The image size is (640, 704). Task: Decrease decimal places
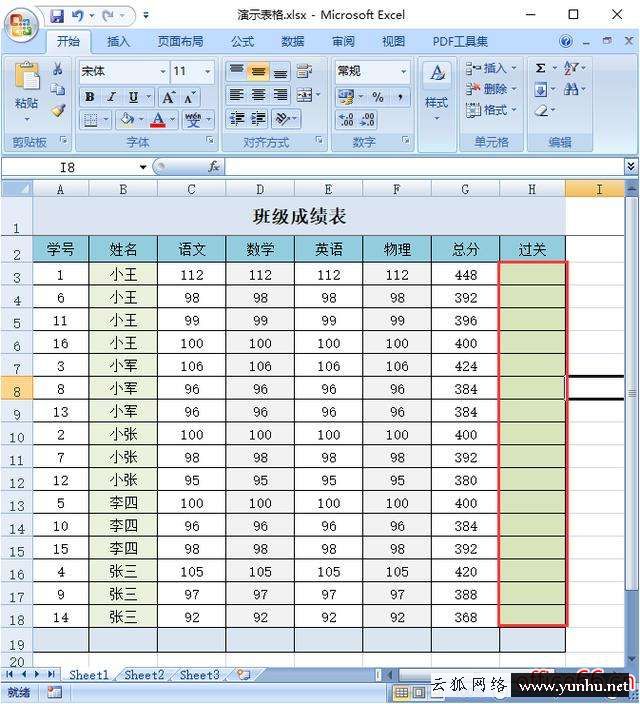coord(367,119)
